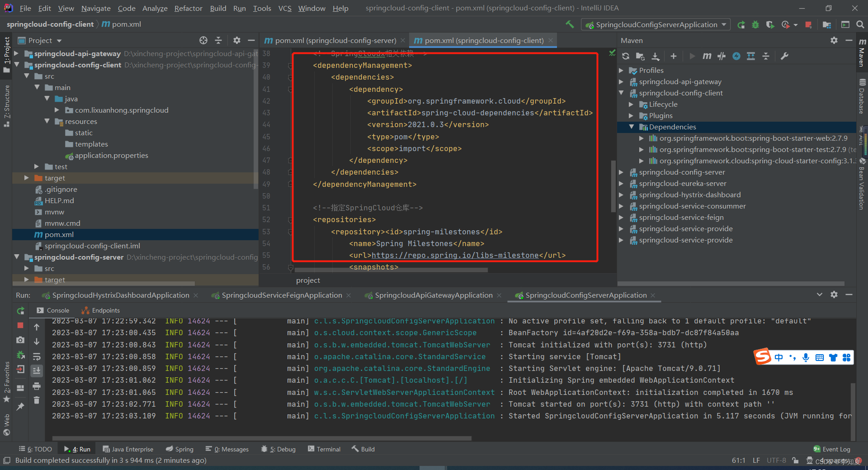Toggle the Structure tool window stripe
868x470 pixels.
point(6,106)
